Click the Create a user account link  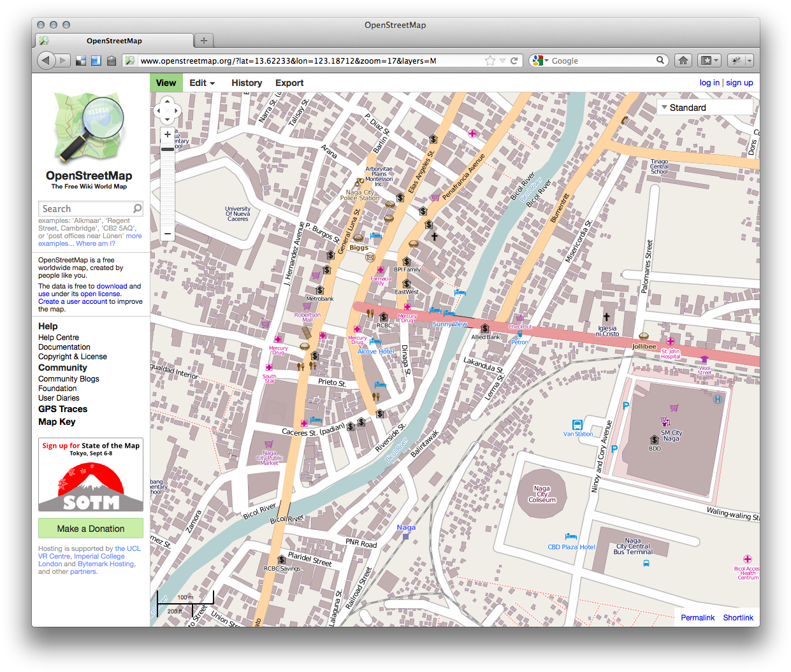pos(73,301)
